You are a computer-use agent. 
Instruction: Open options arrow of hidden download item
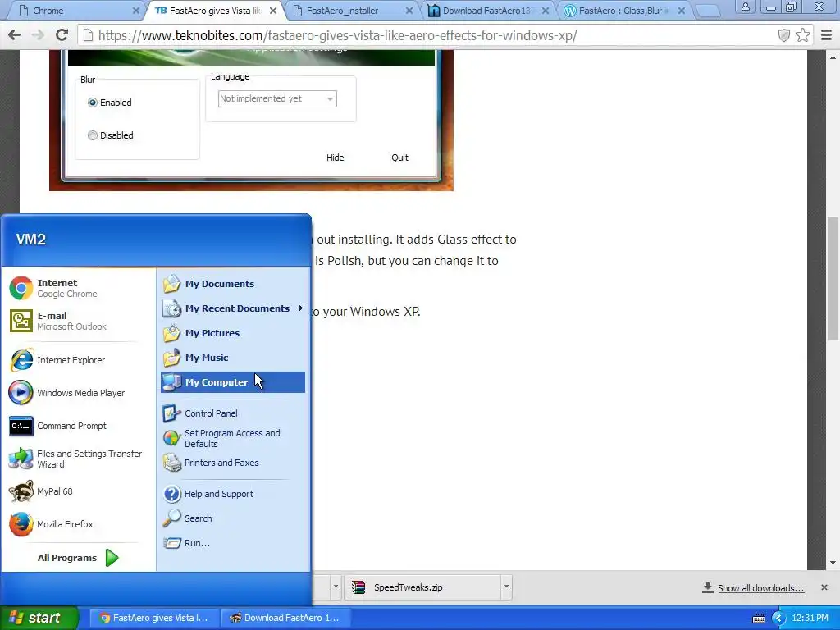(x=336, y=587)
